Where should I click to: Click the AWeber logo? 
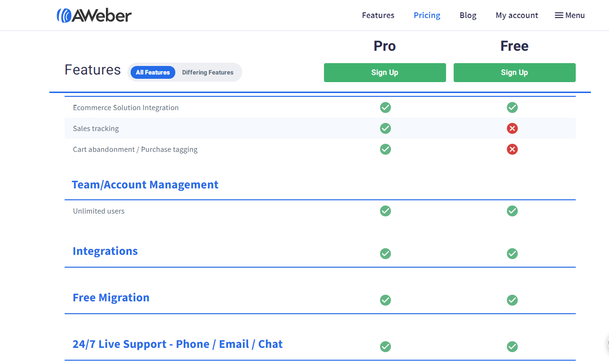click(x=94, y=15)
